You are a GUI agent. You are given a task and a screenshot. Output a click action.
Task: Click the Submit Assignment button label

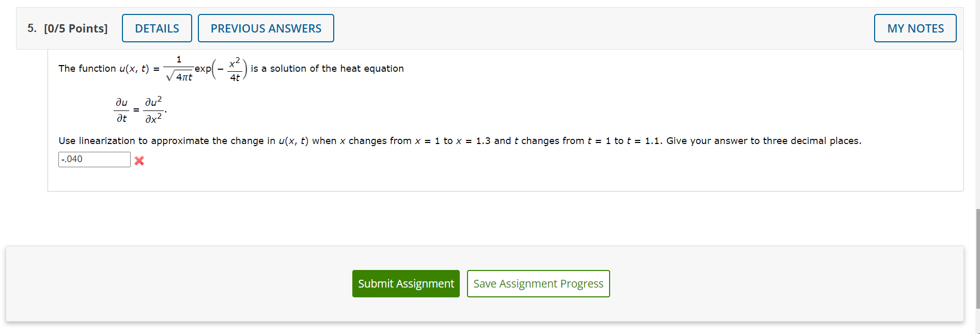pyautogui.click(x=406, y=283)
